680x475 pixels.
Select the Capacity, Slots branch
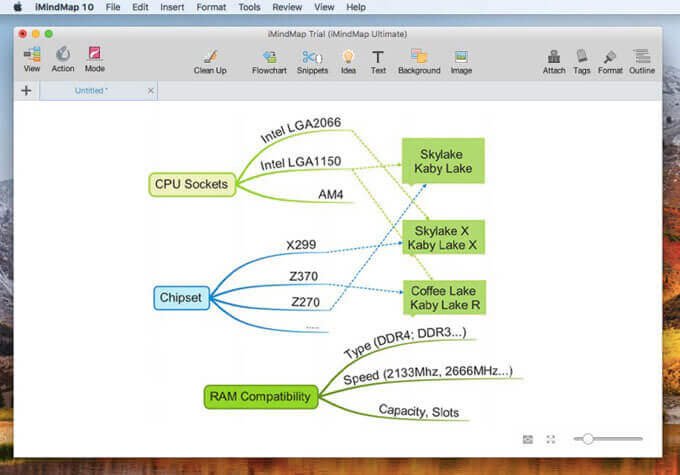click(418, 410)
